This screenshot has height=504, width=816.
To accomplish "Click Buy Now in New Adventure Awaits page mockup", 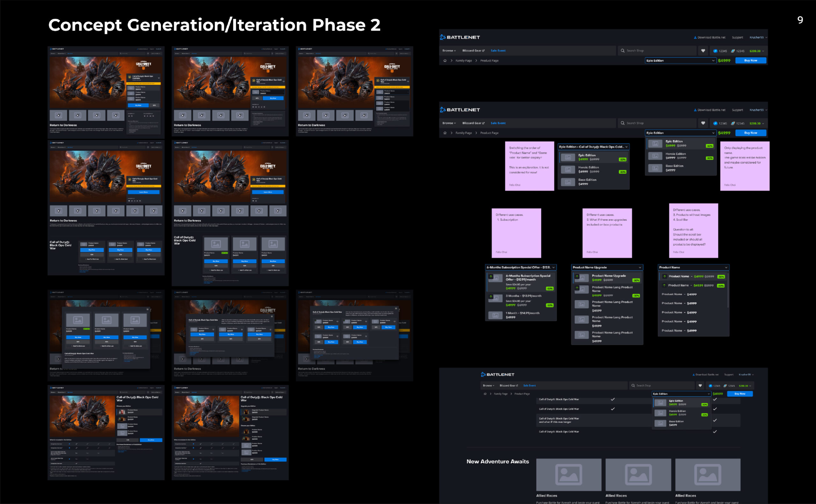I will 739,394.
